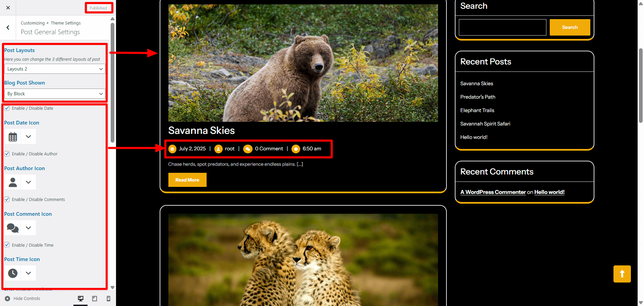Switch to tablet preview device
Viewport: 644px width, 306px height.
click(x=95, y=298)
